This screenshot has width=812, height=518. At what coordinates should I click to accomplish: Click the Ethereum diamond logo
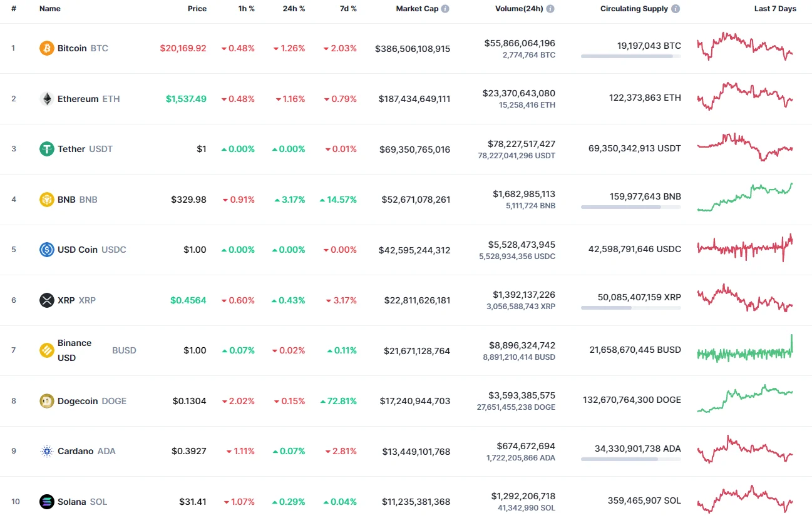click(x=46, y=98)
